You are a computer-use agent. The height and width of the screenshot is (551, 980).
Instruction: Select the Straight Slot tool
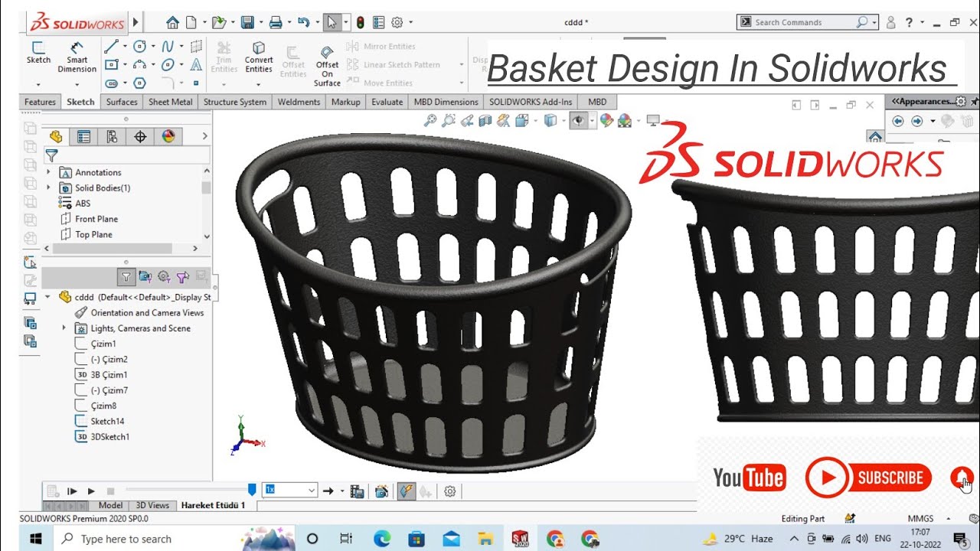(x=111, y=83)
